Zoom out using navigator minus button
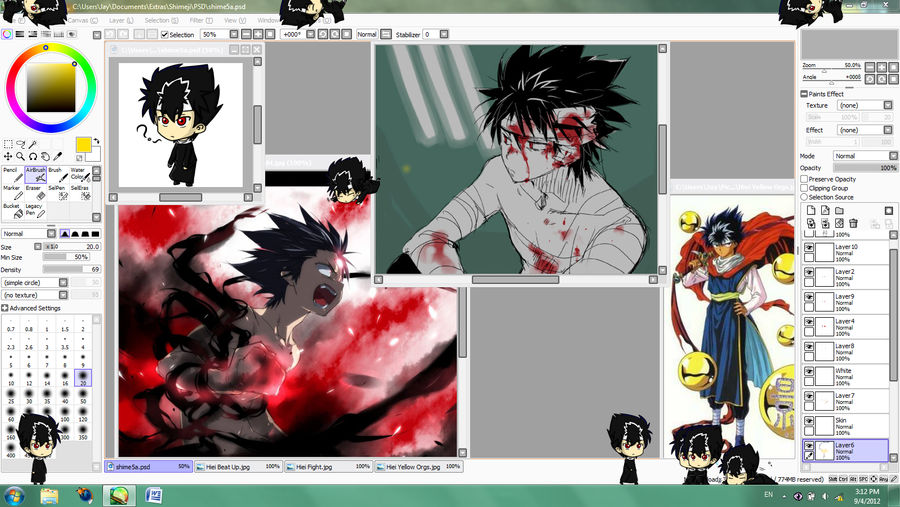The width and height of the screenshot is (900, 507). tap(870, 67)
